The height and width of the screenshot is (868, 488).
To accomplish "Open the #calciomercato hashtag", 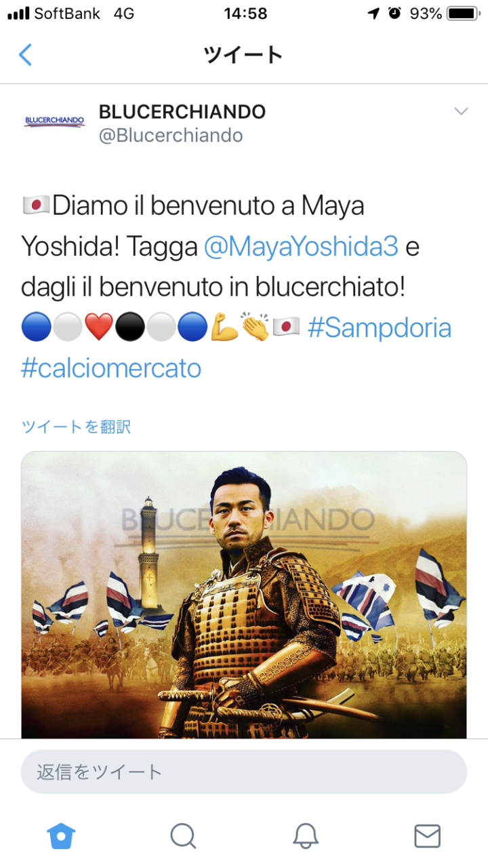I will 111,369.
